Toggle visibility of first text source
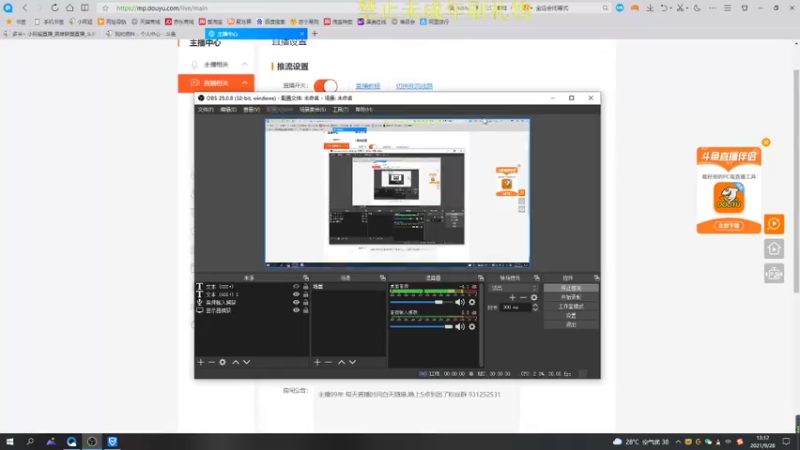Screen dimensions: 800x450 tap(296, 287)
